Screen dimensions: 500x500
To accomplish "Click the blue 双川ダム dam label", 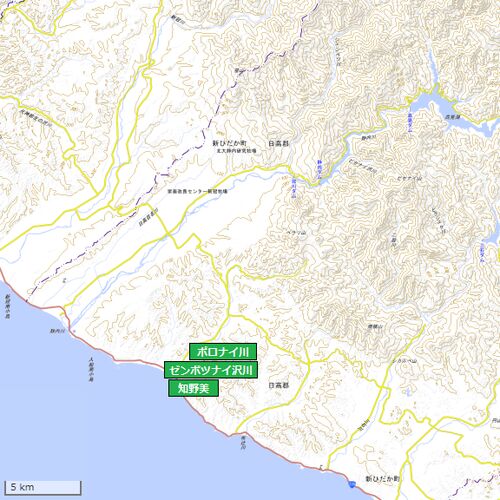I will [294, 189].
